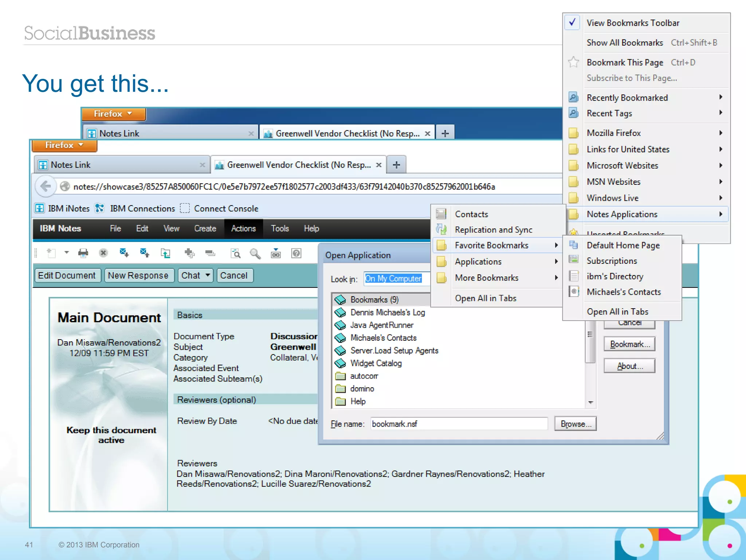Switch to the front Notes Link tab
The width and height of the screenshot is (746, 560).
122,165
